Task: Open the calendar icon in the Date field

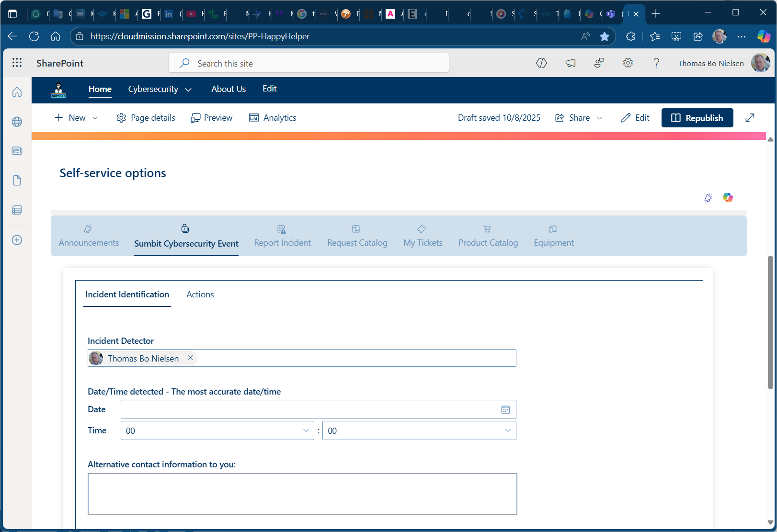Action: tap(505, 409)
